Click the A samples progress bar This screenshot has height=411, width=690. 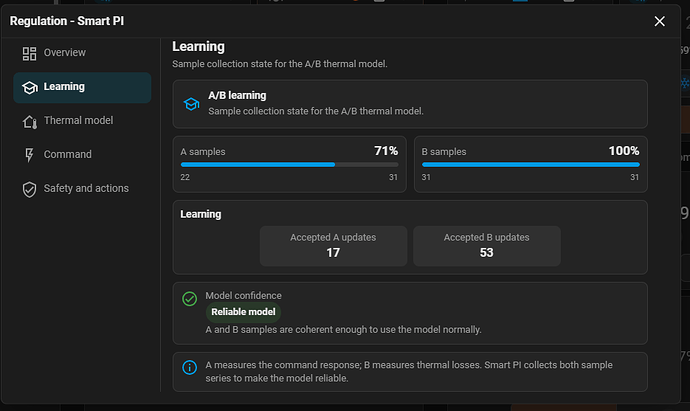coord(290,165)
